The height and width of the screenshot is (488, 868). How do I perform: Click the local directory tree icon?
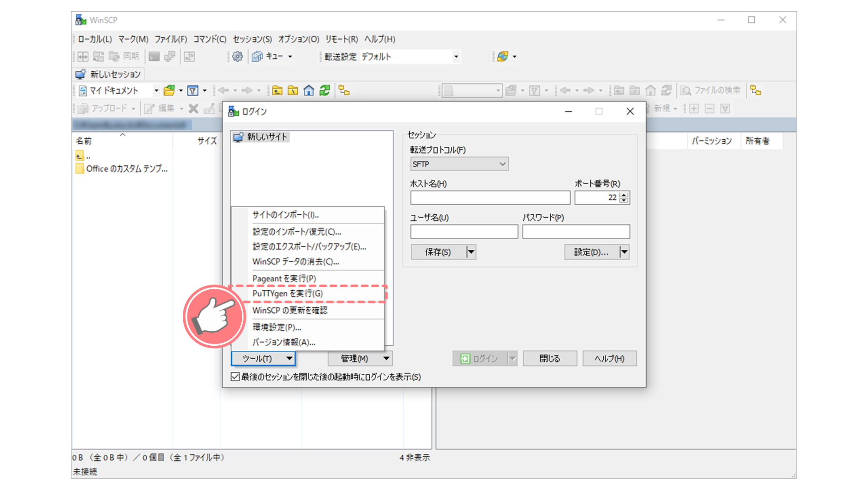pyautogui.click(x=344, y=91)
